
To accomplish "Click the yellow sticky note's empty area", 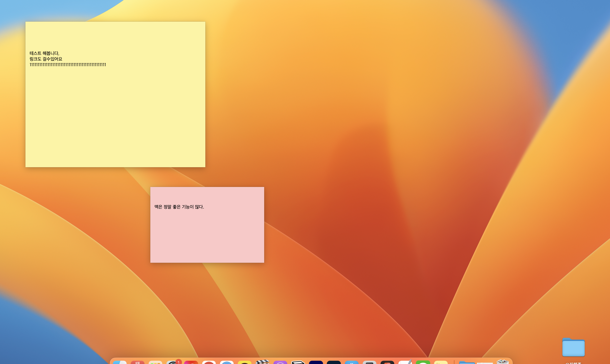I will 115,118.
